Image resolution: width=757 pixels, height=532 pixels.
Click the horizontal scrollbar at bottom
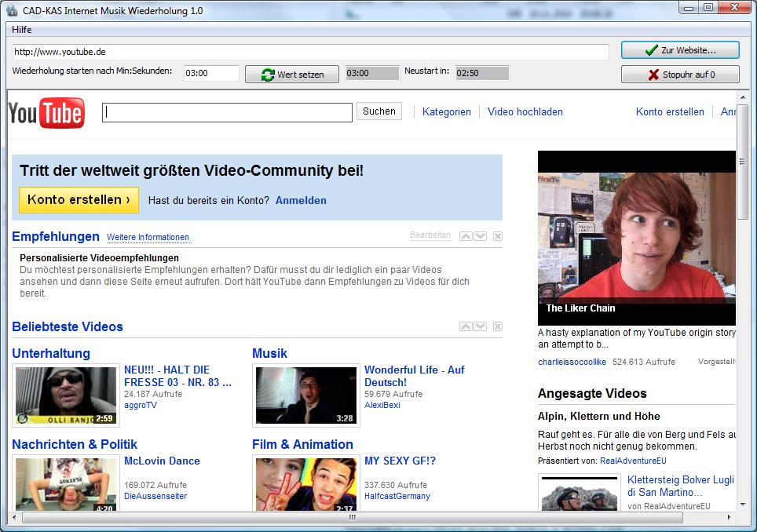point(352,518)
